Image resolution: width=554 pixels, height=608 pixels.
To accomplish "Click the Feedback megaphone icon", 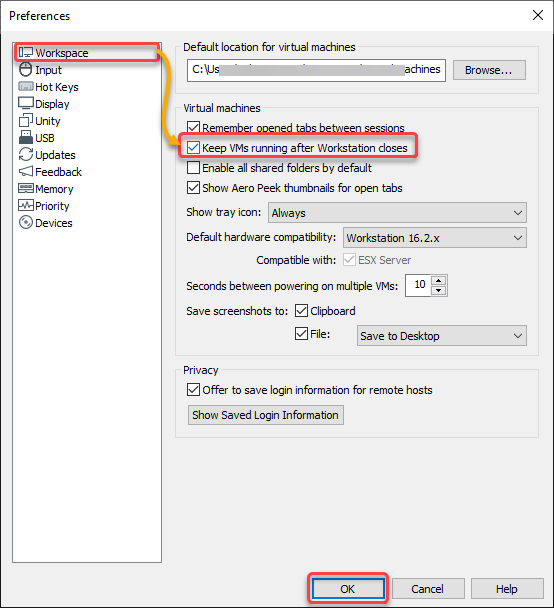I will pos(26,171).
